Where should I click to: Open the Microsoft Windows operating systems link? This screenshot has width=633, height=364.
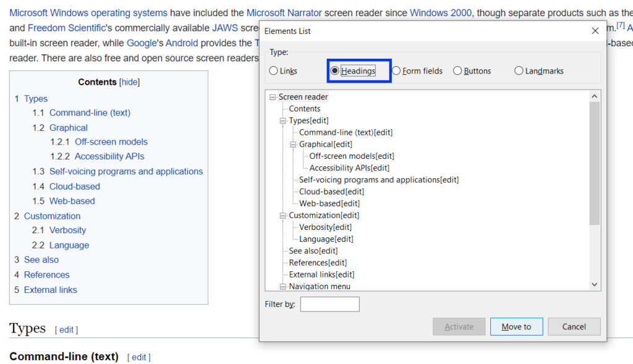pyautogui.click(x=88, y=13)
